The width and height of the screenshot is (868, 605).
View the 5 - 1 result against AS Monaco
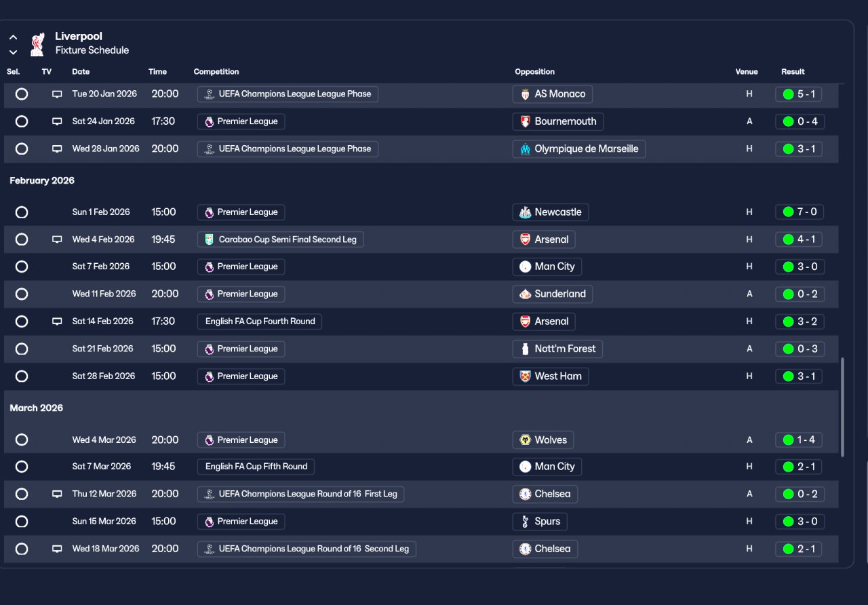[x=799, y=94]
